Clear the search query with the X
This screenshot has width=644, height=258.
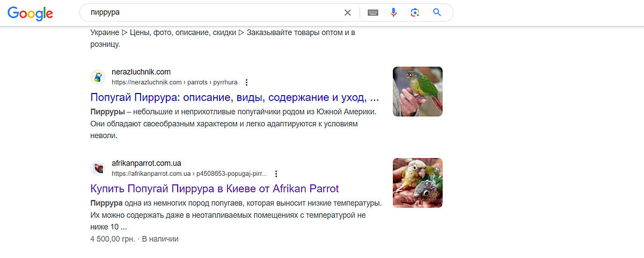[348, 12]
